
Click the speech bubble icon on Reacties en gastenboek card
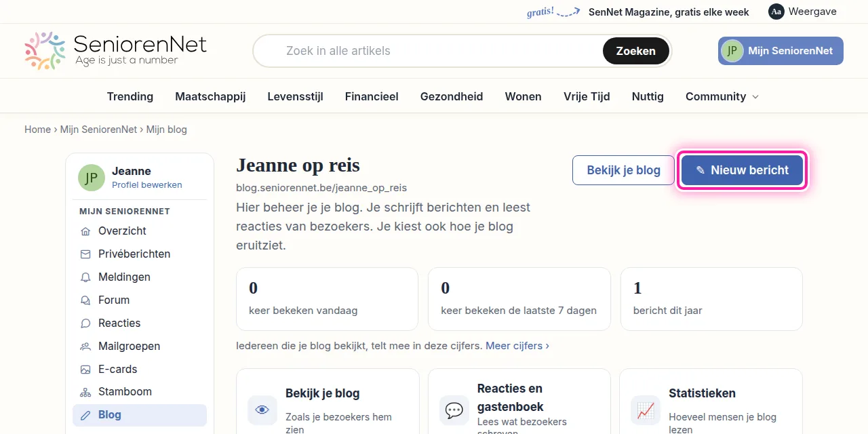(x=454, y=410)
